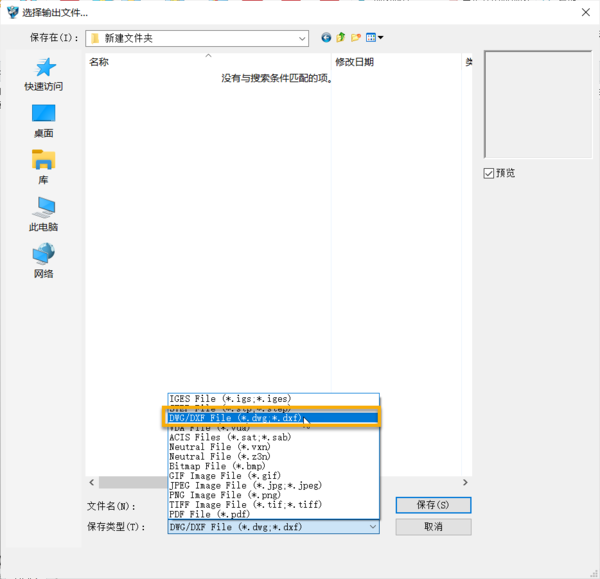Click the preview pane area

click(x=538, y=104)
